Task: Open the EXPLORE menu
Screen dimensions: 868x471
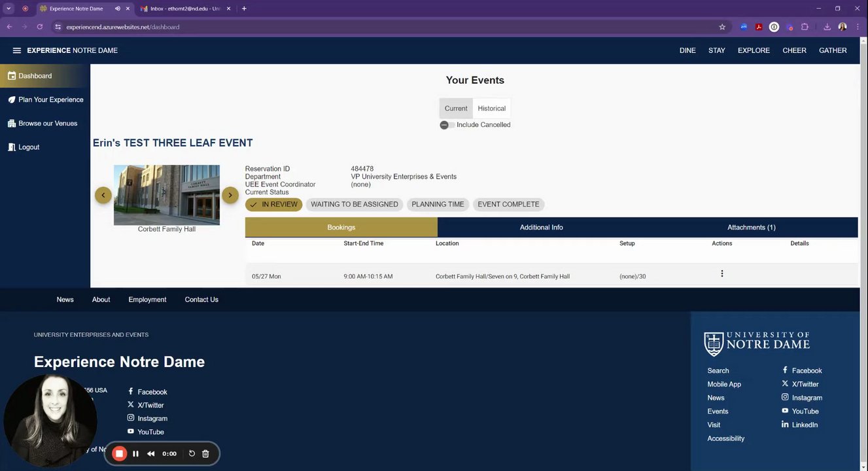Action: coord(754,50)
